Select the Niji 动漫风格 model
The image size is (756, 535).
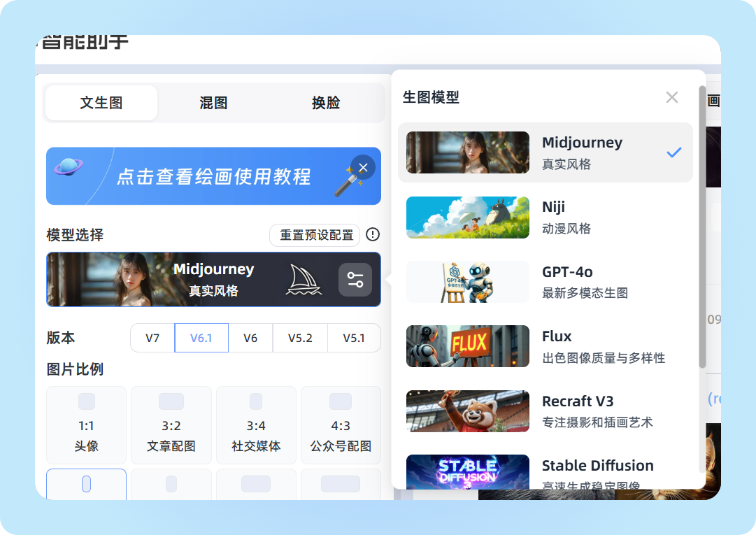pos(545,217)
